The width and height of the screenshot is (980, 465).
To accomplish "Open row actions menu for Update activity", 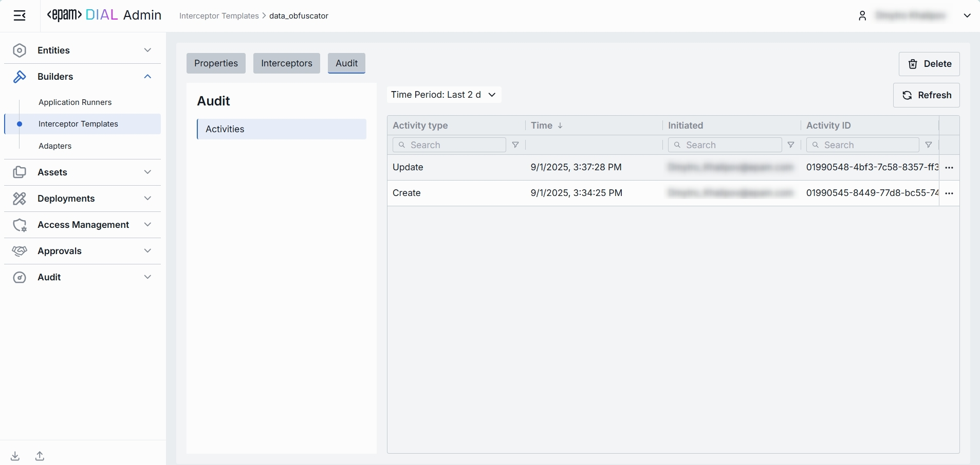I will (x=949, y=168).
